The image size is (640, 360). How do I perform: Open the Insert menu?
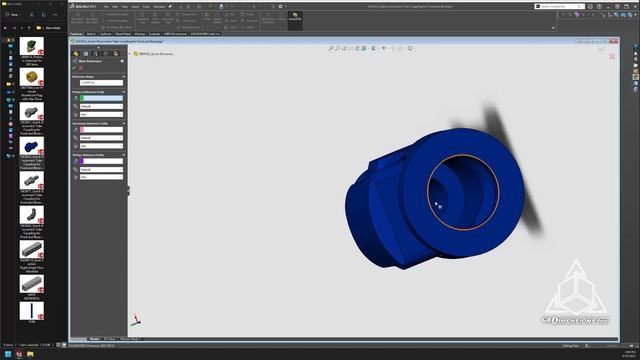point(135,7)
